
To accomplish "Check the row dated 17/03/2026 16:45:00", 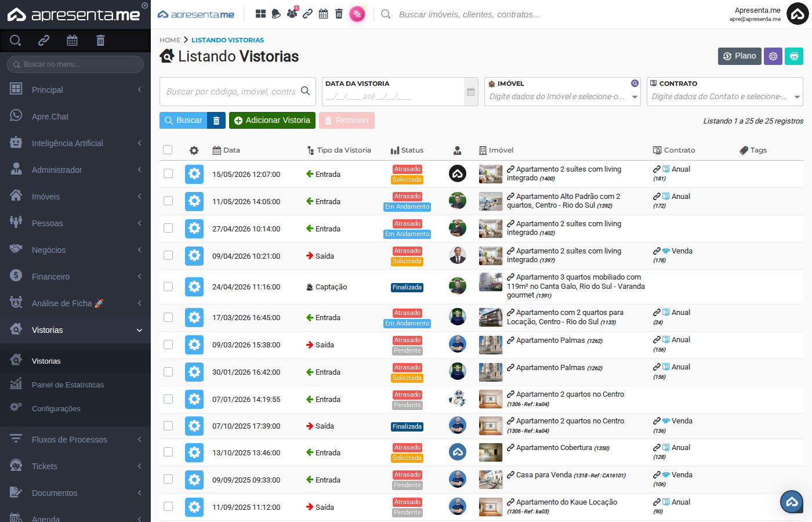I will click(168, 317).
